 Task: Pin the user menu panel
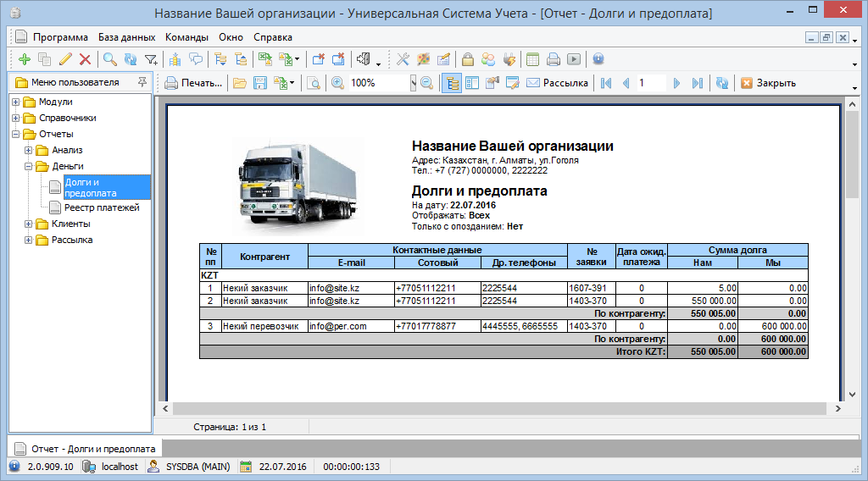[142, 82]
